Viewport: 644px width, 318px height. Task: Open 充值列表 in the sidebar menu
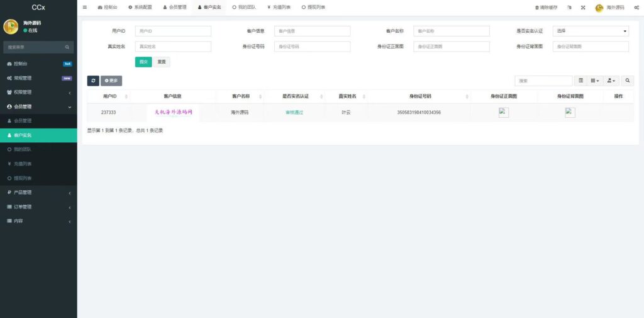point(23,164)
